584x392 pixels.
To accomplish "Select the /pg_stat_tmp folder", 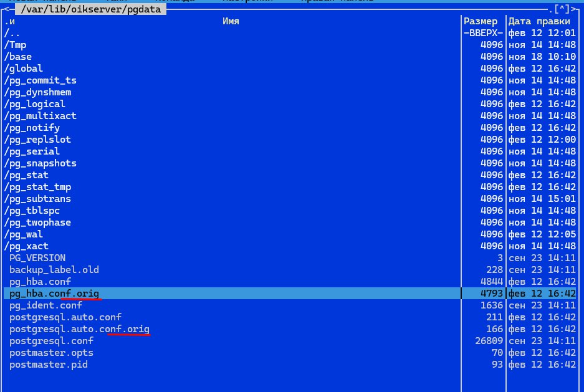I will [x=37, y=187].
